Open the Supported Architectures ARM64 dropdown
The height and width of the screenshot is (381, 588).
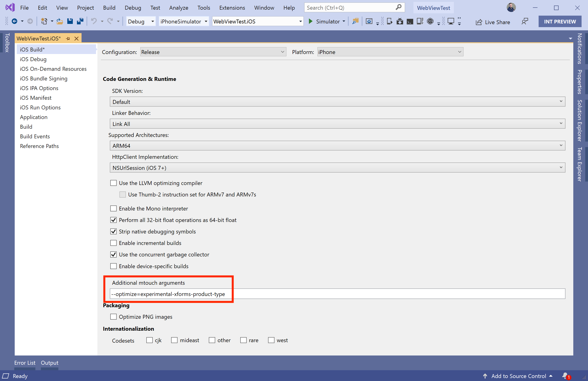337,146
